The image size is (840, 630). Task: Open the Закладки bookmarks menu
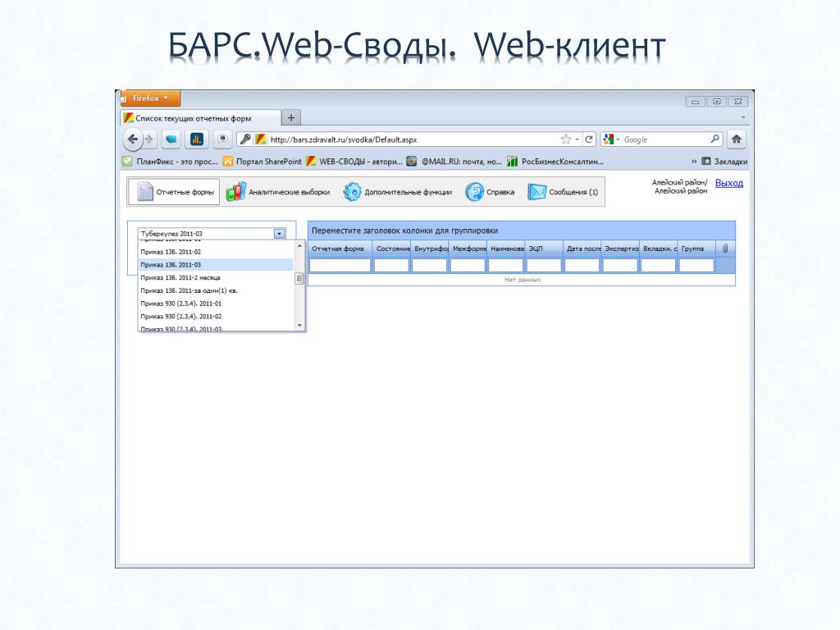click(724, 162)
